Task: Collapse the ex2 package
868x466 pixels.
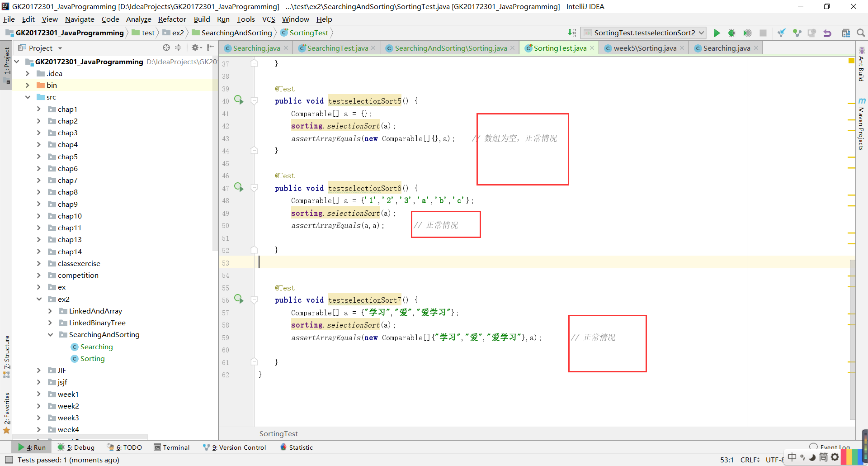Action: coord(39,299)
